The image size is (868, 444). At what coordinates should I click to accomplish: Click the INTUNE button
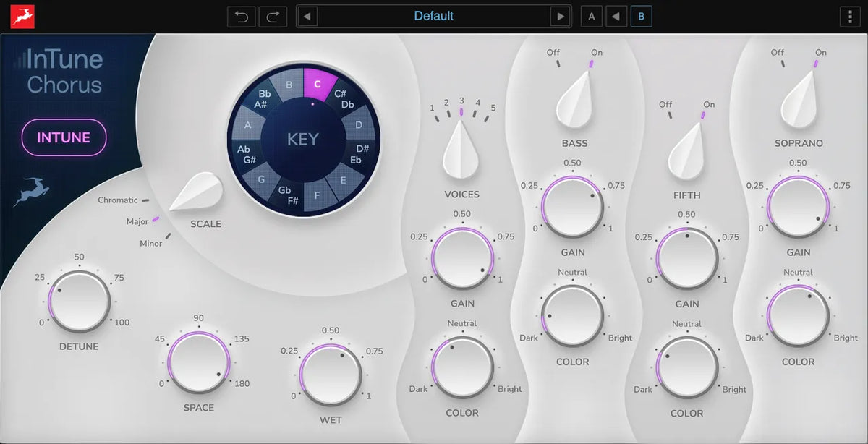[64, 137]
